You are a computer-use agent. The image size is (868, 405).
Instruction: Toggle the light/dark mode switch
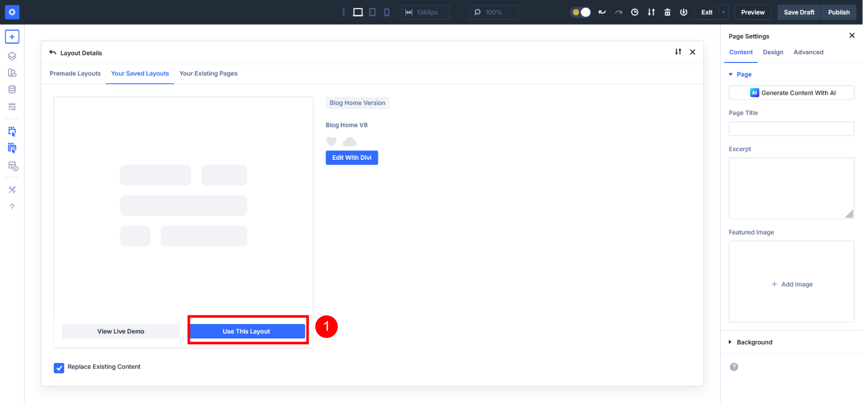pos(581,12)
